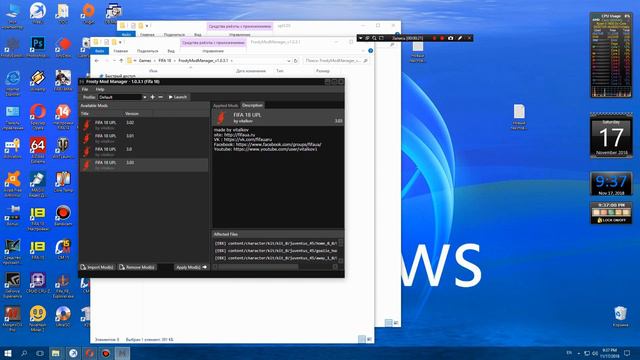This screenshot has width=640, height=360.
Task: Refresh the FrostyModManager folder in Explorer
Action: [296, 60]
